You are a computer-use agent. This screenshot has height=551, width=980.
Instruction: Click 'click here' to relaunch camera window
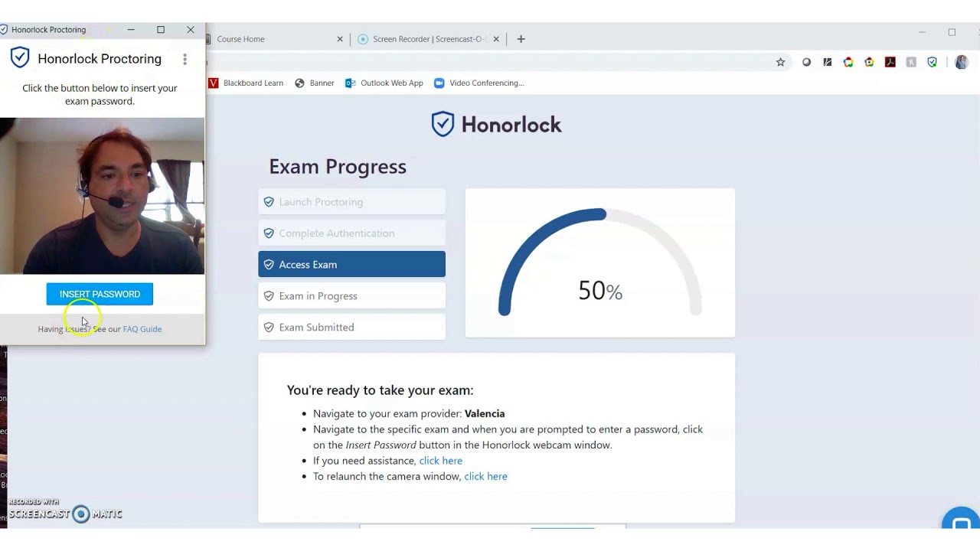[x=485, y=476]
